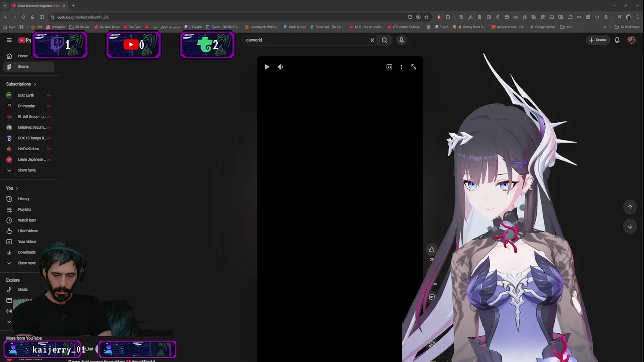Clear the 'ourworld' search text
The height and width of the screenshot is (362, 644).
[x=372, y=40]
